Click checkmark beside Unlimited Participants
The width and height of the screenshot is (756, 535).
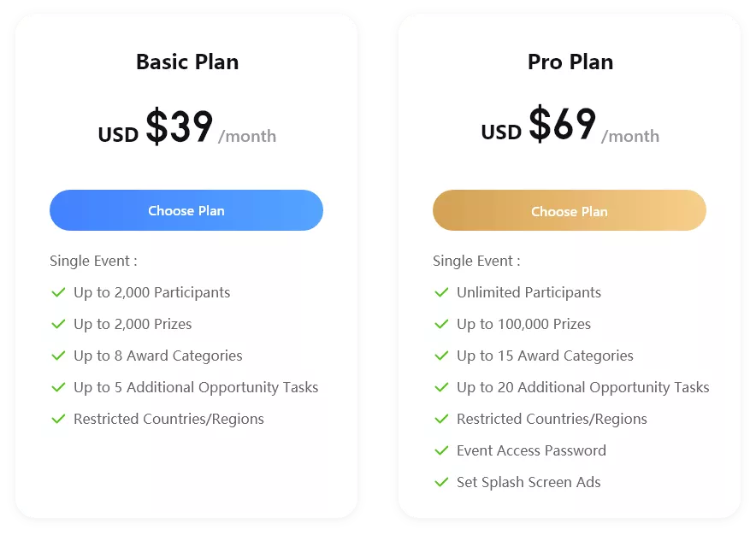click(x=441, y=292)
